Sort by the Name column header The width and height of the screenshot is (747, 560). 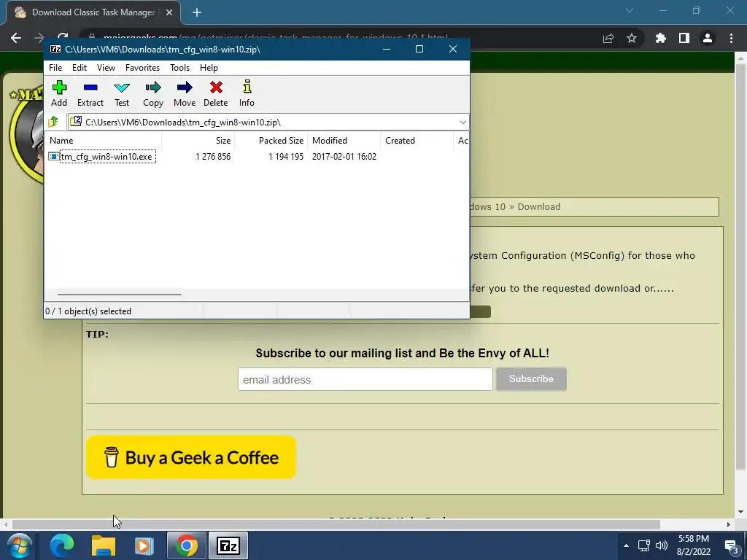(x=103, y=141)
